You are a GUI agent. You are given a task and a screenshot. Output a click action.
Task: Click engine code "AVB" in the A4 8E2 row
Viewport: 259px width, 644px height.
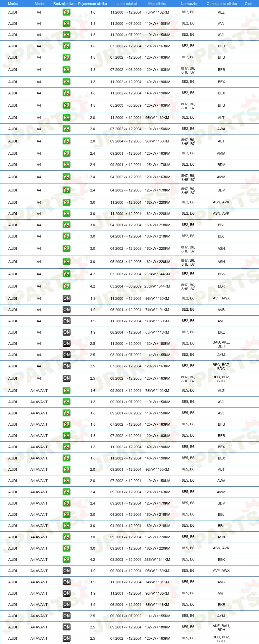click(221, 310)
